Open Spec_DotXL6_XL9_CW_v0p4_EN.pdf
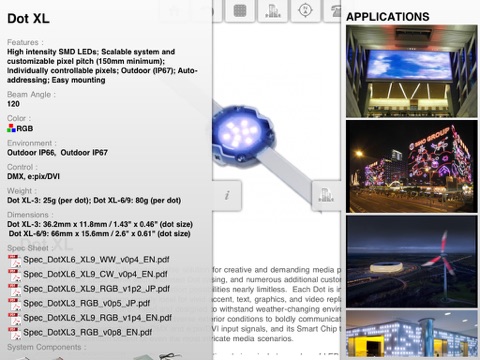This screenshot has height=360, width=480. tap(88, 274)
